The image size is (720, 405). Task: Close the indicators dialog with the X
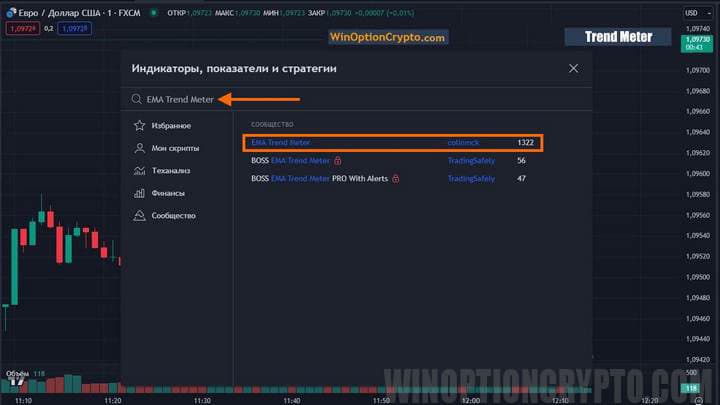[x=573, y=69]
